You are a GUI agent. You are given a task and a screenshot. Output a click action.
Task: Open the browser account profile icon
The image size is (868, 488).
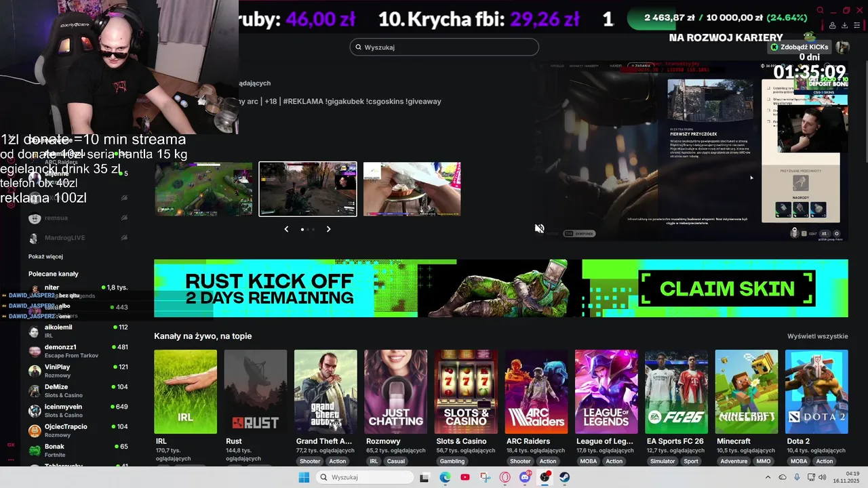[832, 25]
